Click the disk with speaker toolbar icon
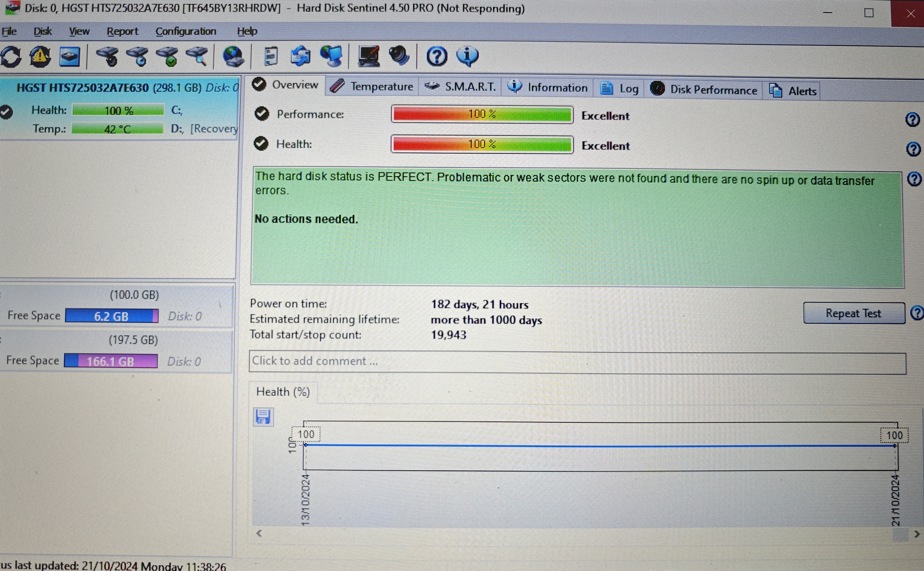Image resolution: width=924 pixels, height=571 pixels. [108, 57]
